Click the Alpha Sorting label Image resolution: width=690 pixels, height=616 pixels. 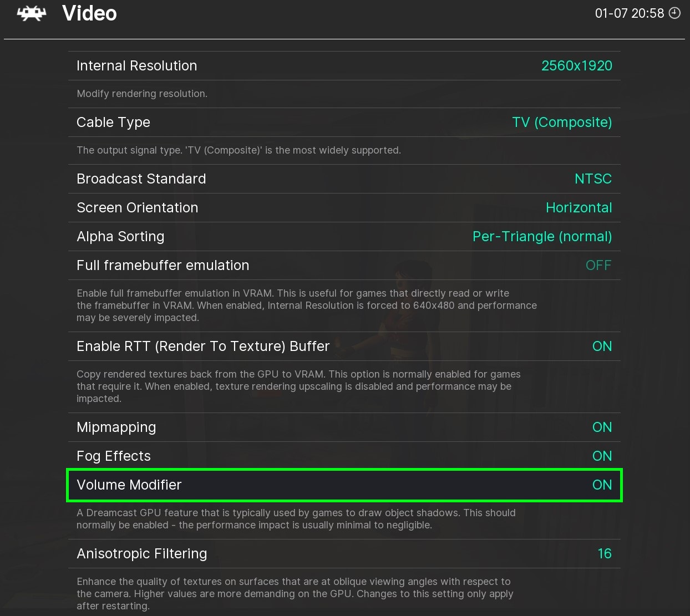click(x=120, y=237)
